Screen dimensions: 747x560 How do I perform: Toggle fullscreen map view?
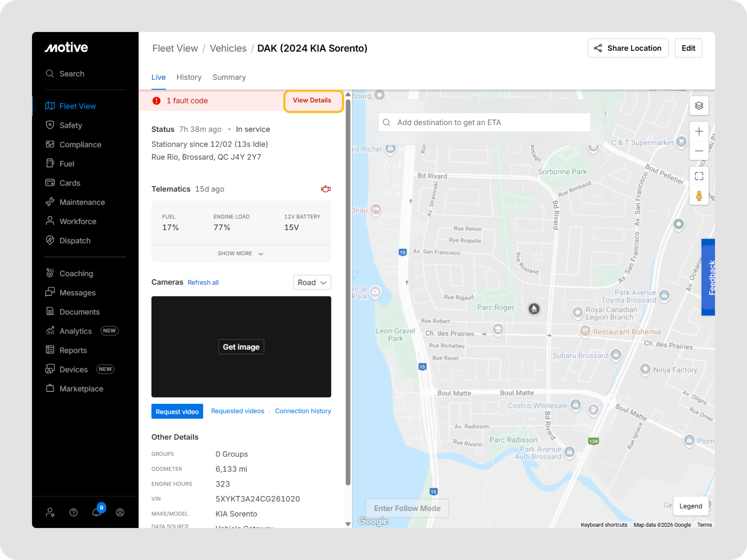tap(699, 176)
